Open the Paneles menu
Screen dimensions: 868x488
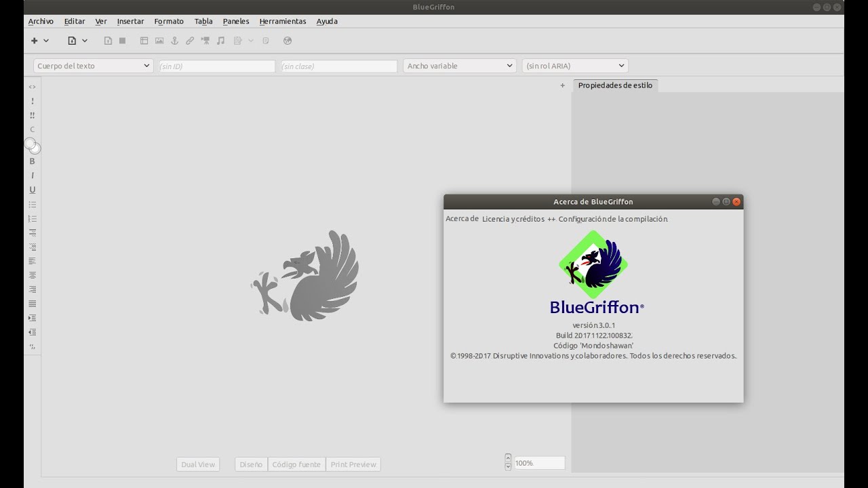coord(236,21)
